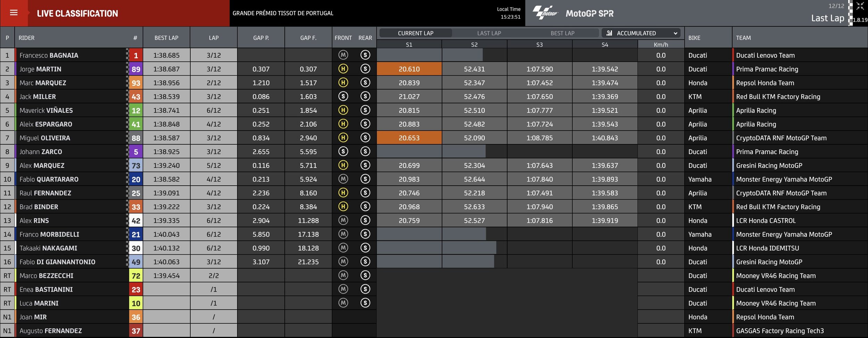The width and height of the screenshot is (868, 338).
Task: Select rider Marc MARQUEZ
Action: point(43,83)
